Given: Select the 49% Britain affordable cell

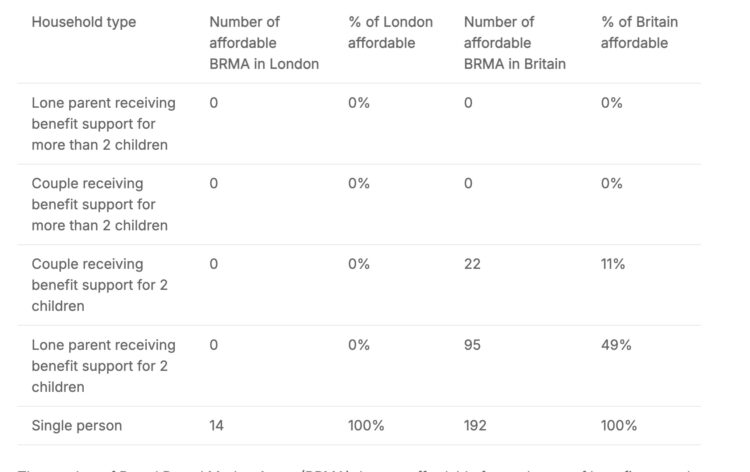Looking at the screenshot, I should 616,345.
